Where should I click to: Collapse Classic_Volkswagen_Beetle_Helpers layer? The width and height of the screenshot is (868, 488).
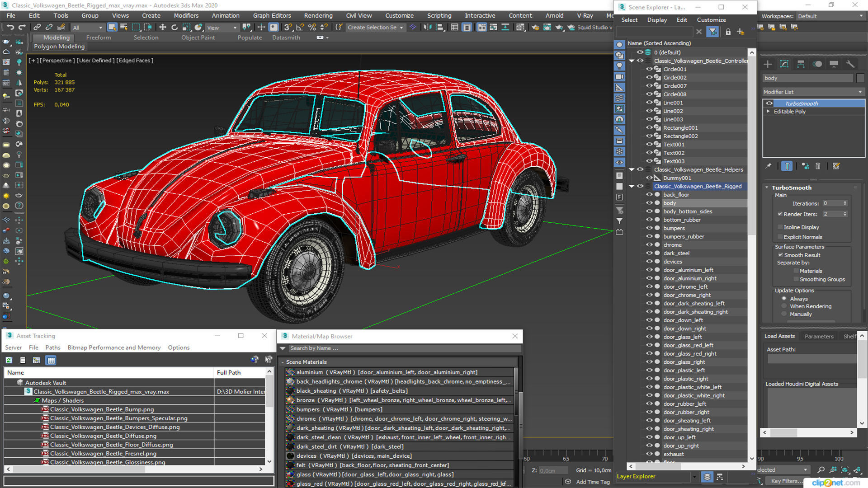(632, 170)
